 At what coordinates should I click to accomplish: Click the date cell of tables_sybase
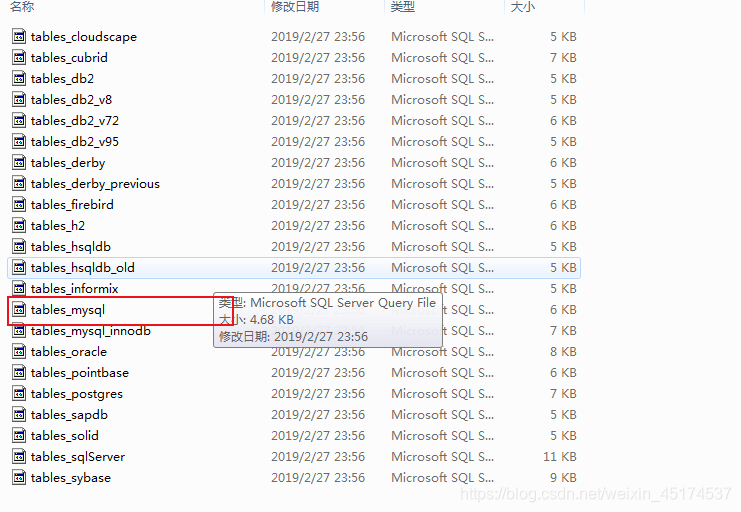tap(318, 477)
